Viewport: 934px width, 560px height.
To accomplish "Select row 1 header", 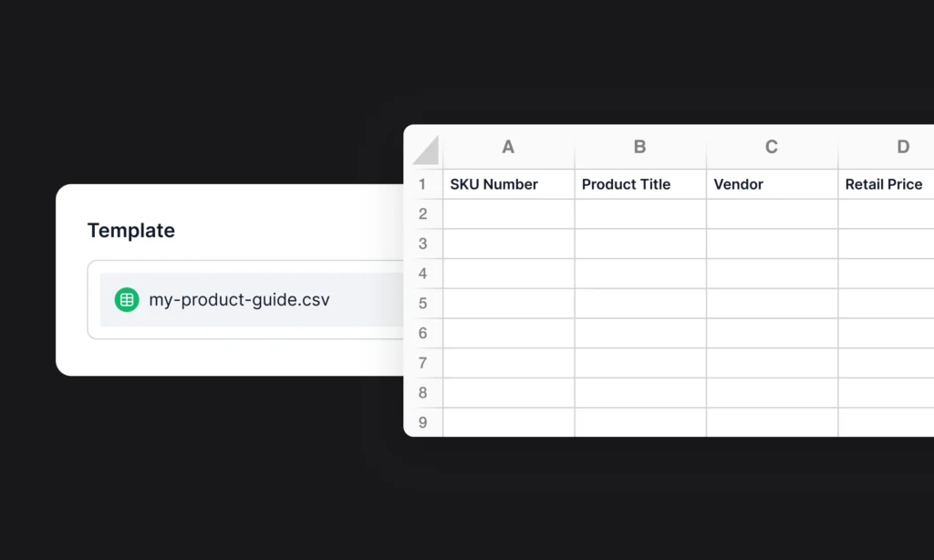I will (x=422, y=184).
